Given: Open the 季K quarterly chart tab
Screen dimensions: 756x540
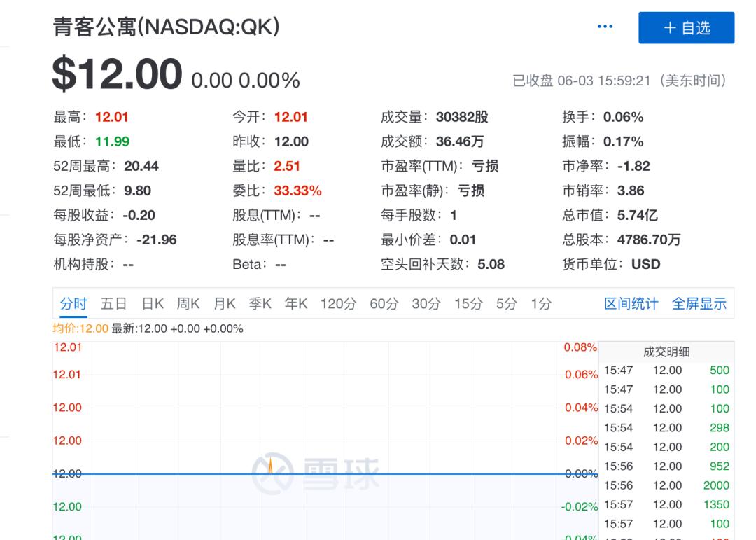Looking at the screenshot, I should pos(260,304).
